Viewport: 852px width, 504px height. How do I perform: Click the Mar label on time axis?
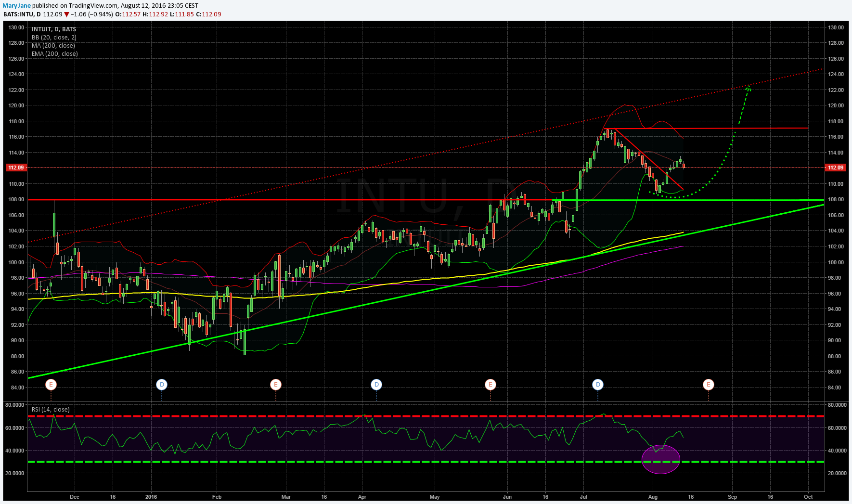(x=286, y=497)
